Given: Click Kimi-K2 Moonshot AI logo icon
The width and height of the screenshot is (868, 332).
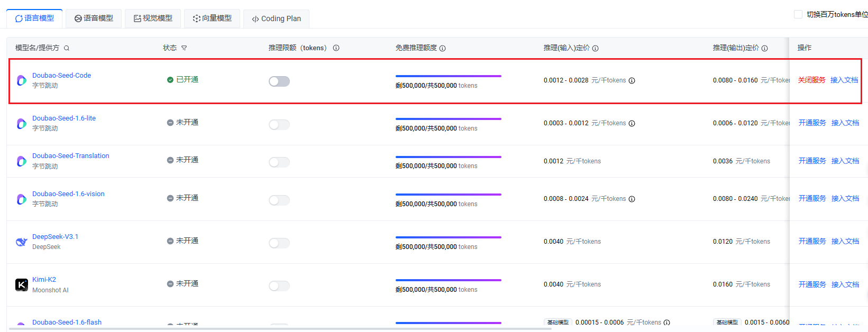Looking at the screenshot, I should (22, 285).
